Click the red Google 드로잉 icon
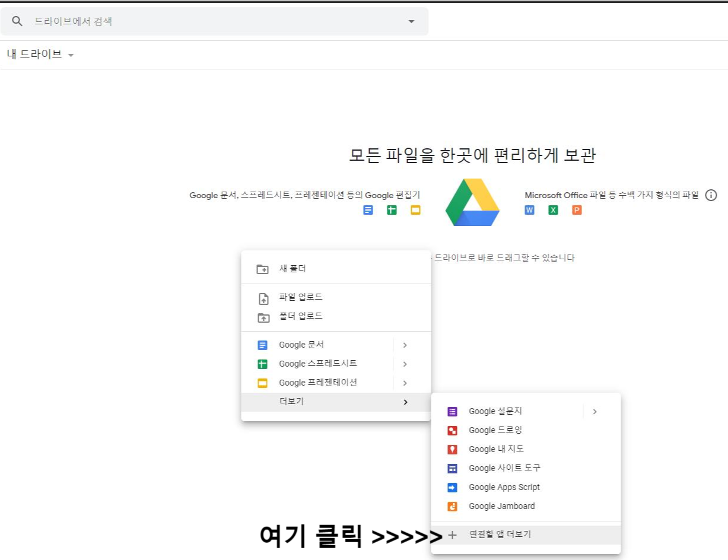 [x=453, y=431]
